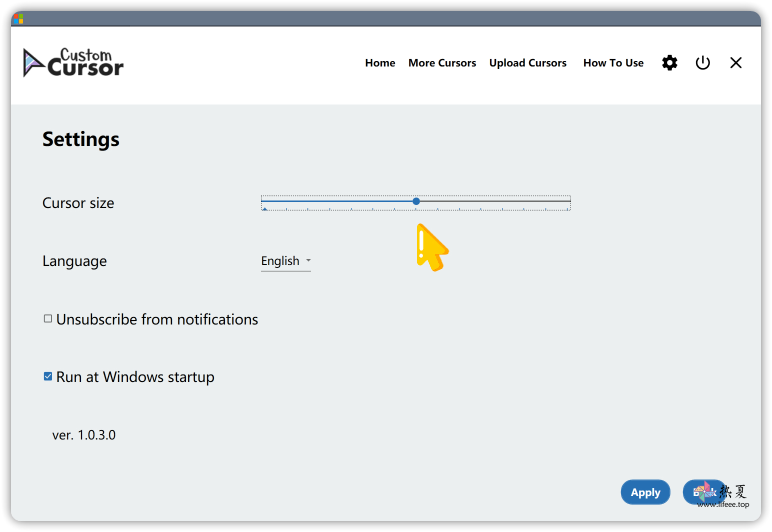This screenshot has height=532, width=772.
Task: Click the Custom Cursor logo
Action: point(73,63)
